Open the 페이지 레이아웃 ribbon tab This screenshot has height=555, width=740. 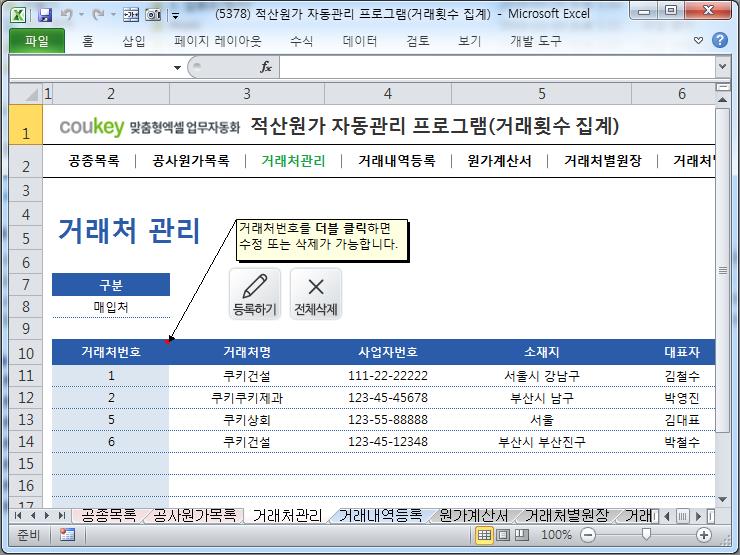pos(218,41)
